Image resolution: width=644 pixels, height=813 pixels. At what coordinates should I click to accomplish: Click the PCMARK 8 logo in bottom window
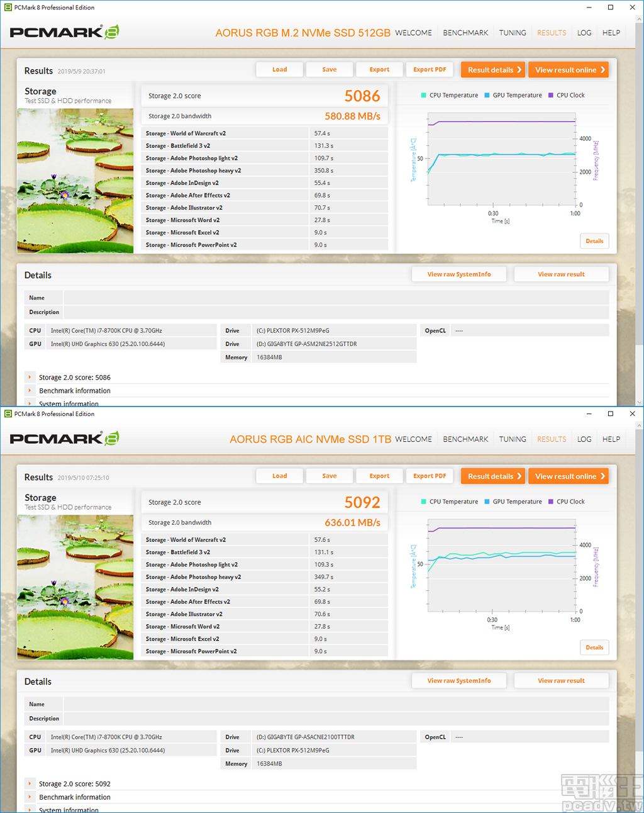[x=64, y=439]
